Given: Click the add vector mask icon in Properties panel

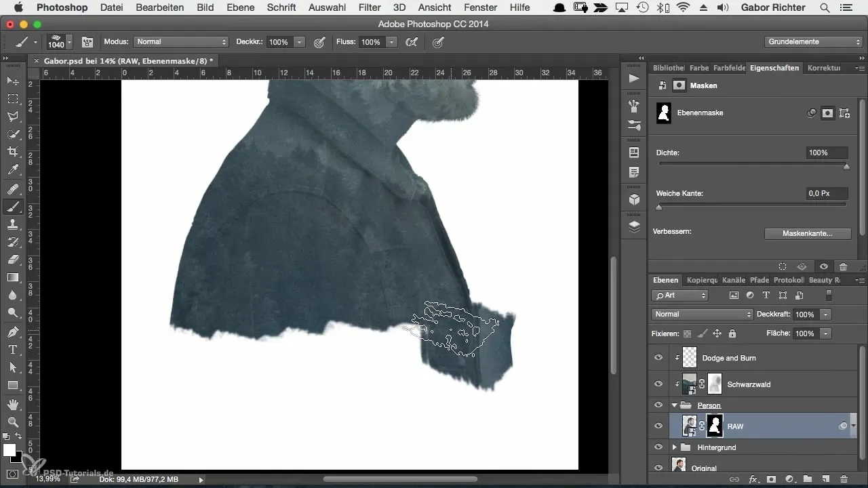Looking at the screenshot, I should (x=844, y=113).
